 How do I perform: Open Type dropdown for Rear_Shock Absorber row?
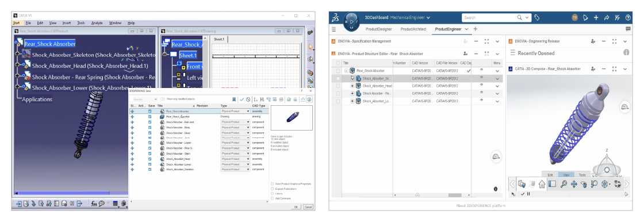(235, 111)
